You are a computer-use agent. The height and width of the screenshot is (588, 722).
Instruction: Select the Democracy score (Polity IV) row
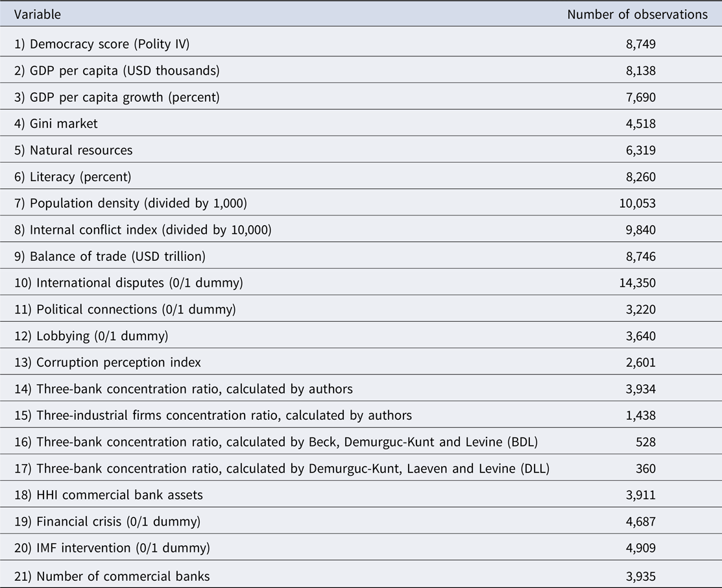point(361,43)
